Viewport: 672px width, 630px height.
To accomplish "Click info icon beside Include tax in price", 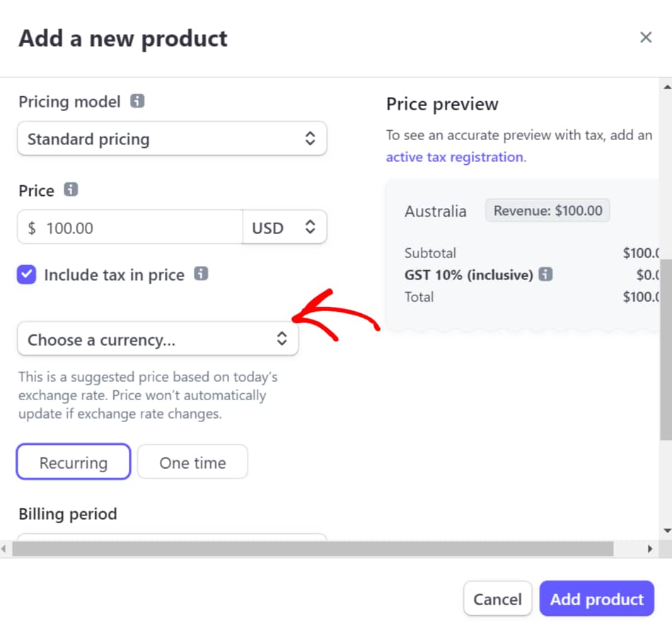I will coord(201,274).
